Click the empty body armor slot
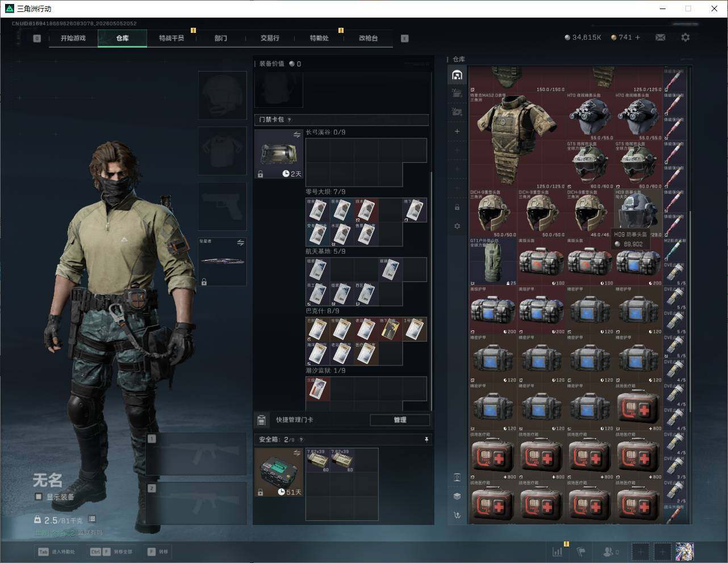Image resolution: width=728 pixels, height=563 pixels. pos(222,151)
